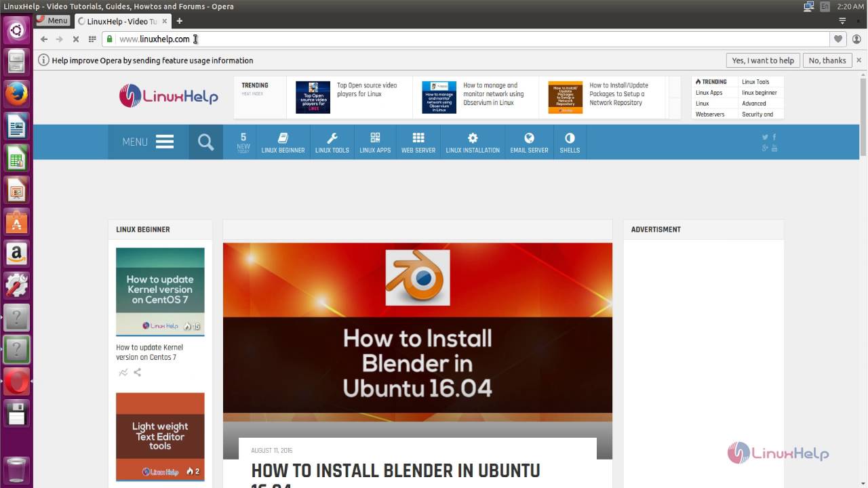Open the LinuxHelp logo home link
The image size is (868, 488).
(168, 96)
